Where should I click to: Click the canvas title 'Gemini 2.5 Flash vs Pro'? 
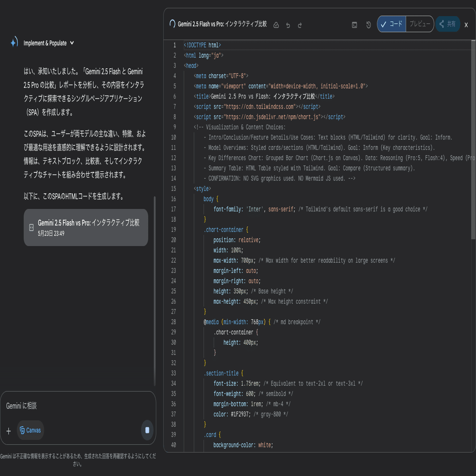[222, 24]
